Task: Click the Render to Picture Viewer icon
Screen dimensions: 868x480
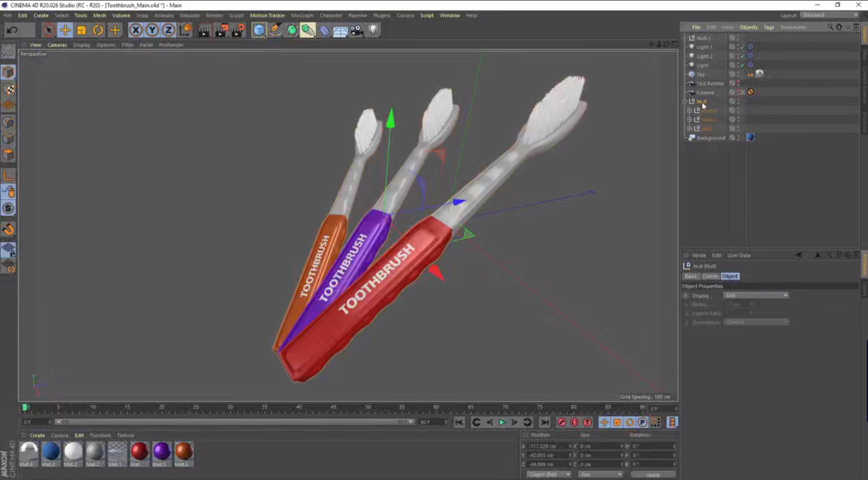Action: (221, 30)
